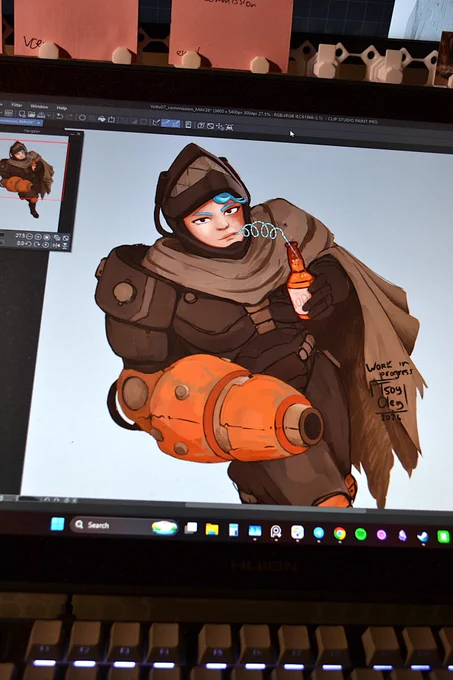Click the Navigator flip horizontal icon
The image size is (453, 680).
coord(56,245)
